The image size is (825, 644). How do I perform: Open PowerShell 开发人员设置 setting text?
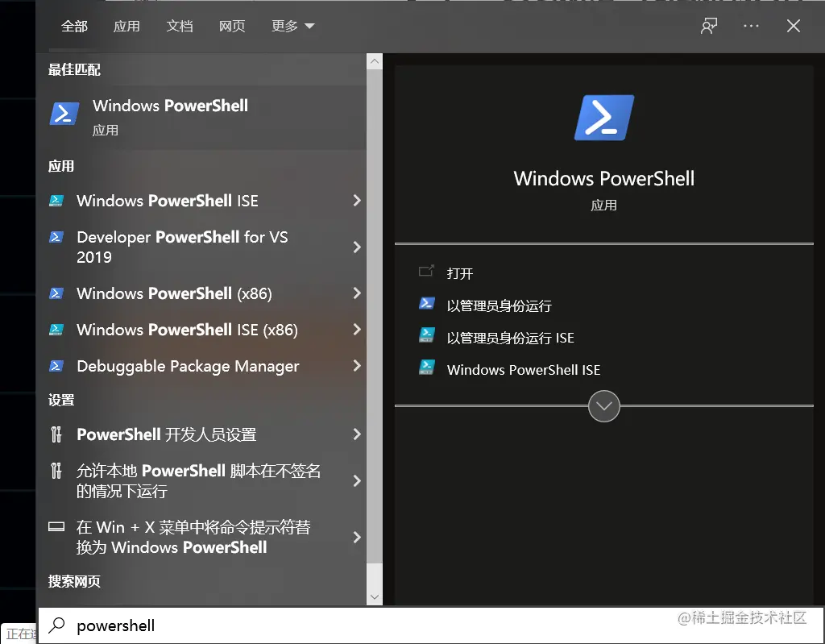(x=166, y=434)
